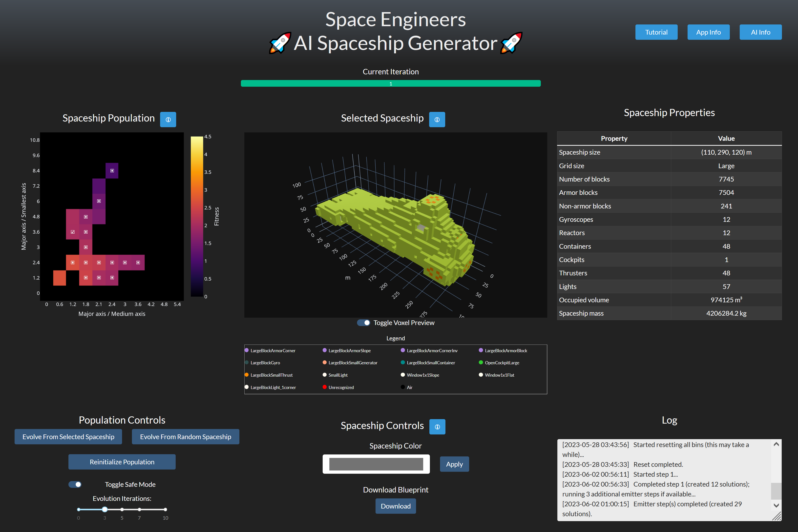The height and width of the screenshot is (532, 798).
Task: Click the LargeBlockSmallThrust legend marker
Action: tap(247, 375)
